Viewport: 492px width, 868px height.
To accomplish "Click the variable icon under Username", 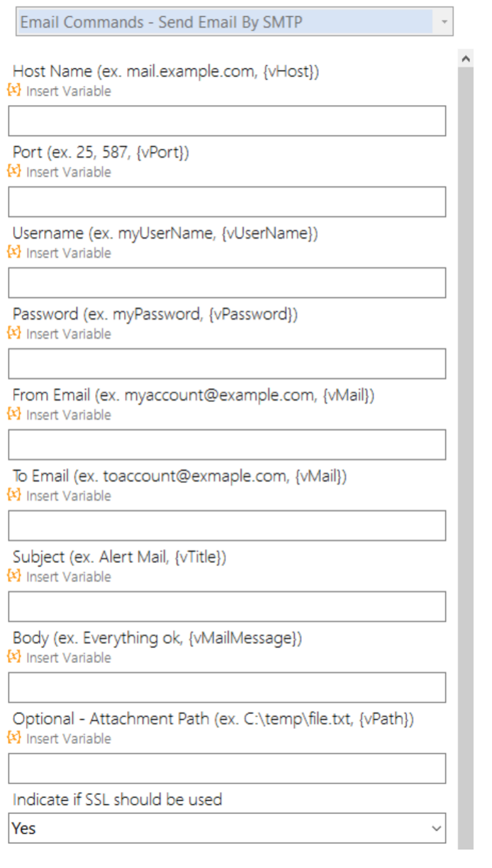I will tap(14, 252).
